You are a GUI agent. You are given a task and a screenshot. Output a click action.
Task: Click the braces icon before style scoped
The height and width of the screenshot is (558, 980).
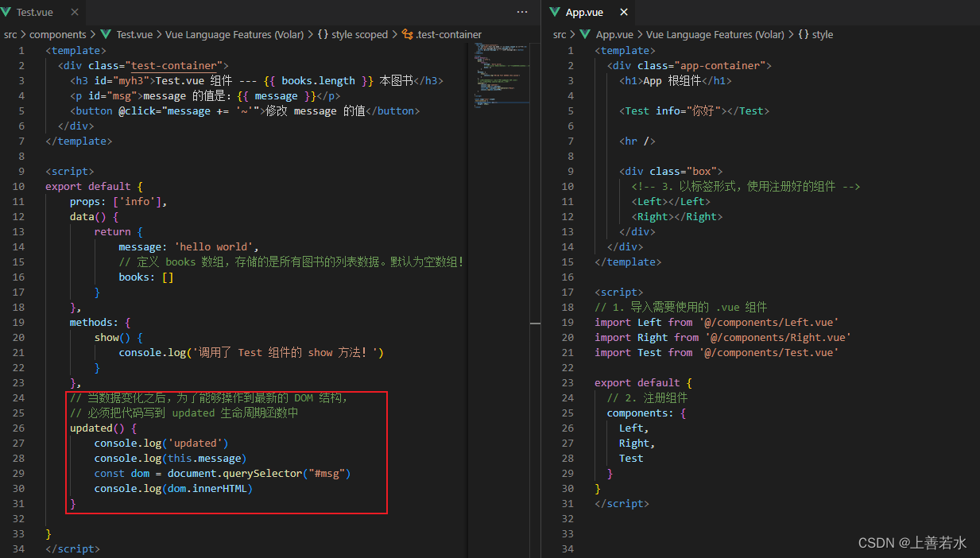322,35
